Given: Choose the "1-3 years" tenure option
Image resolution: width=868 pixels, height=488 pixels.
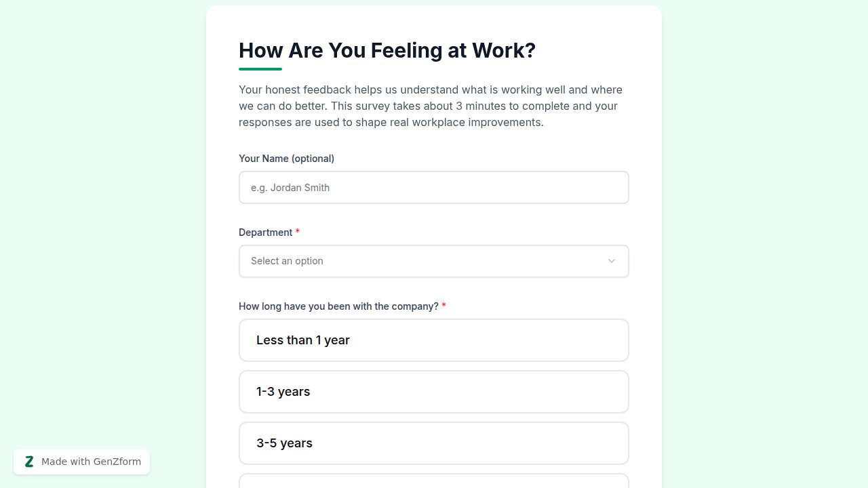Looking at the screenshot, I should click(434, 392).
